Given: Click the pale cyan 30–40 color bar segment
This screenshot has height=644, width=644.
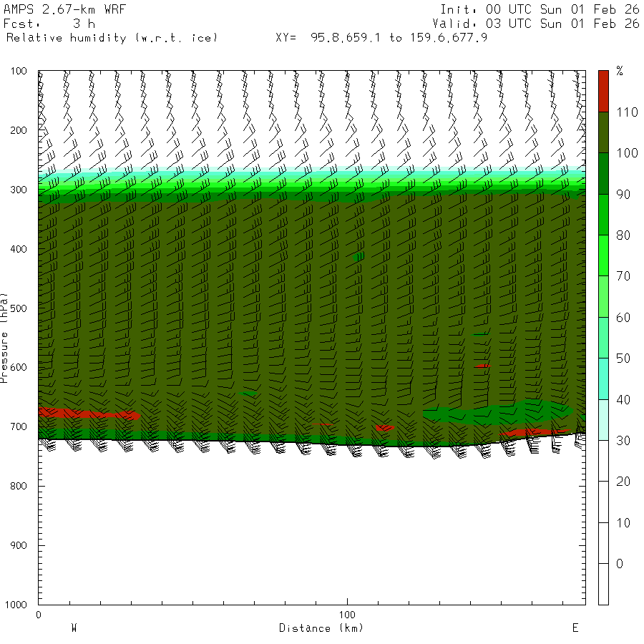Looking at the screenshot, I should pyautogui.click(x=603, y=420).
